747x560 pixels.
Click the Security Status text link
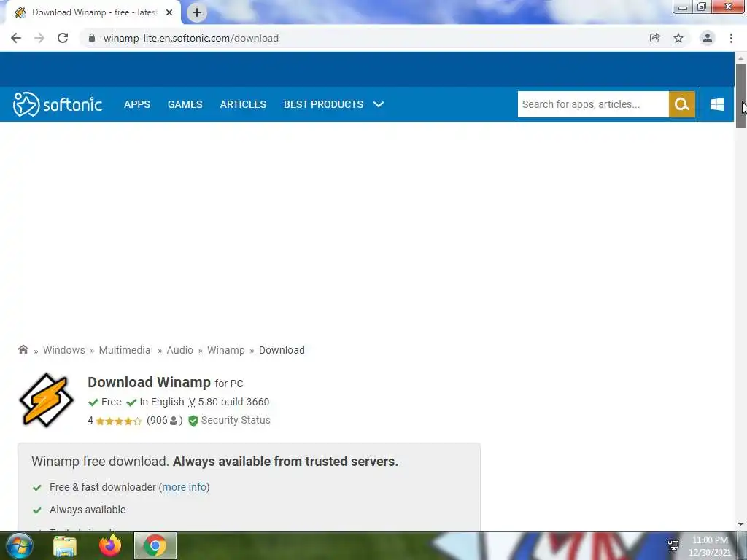tap(236, 420)
